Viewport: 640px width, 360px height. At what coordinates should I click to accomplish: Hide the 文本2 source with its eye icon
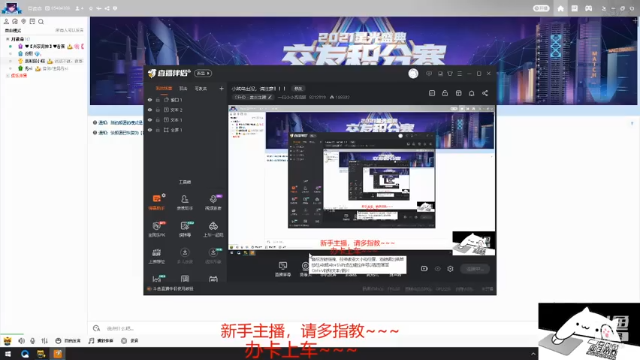(x=150, y=110)
